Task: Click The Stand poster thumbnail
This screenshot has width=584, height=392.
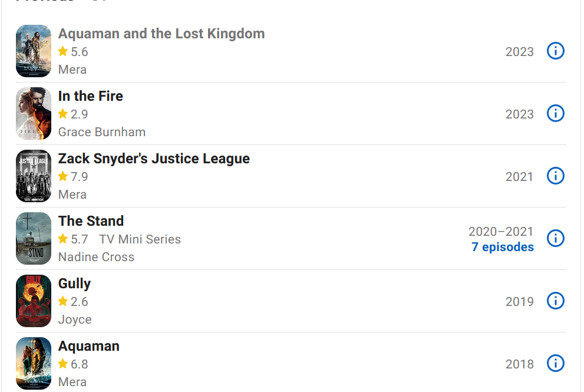Action: coord(34,239)
